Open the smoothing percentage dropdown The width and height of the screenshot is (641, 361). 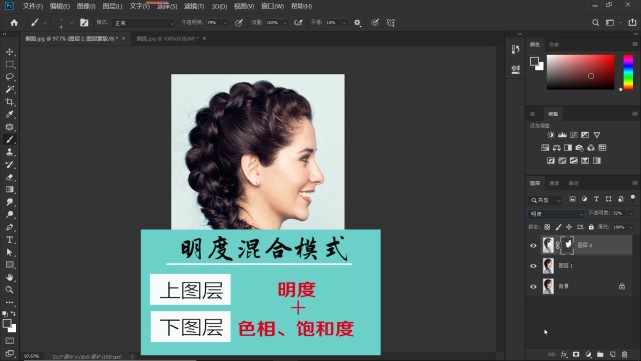tap(344, 23)
